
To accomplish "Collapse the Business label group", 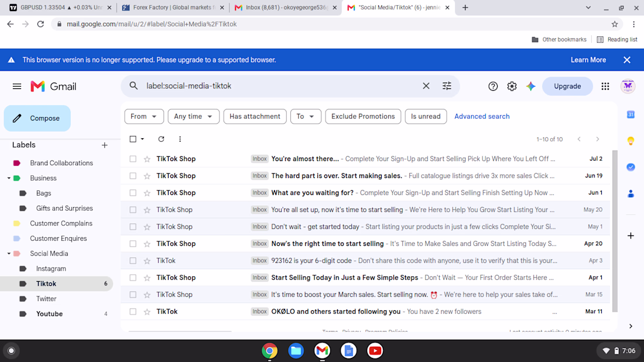I will (x=9, y=178).
